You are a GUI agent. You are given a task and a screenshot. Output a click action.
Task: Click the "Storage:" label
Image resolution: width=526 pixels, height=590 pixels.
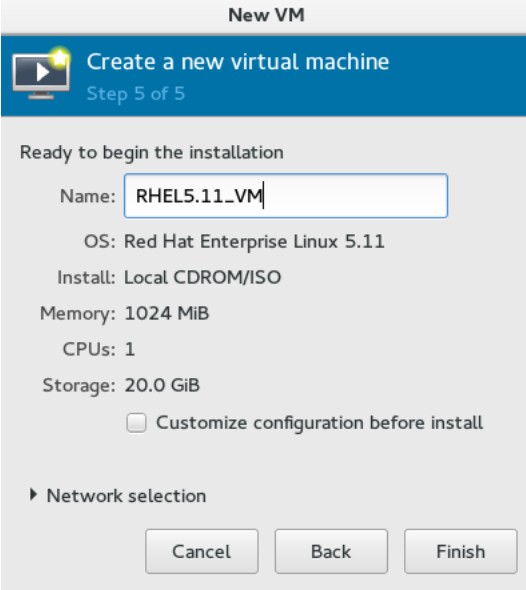79,386
